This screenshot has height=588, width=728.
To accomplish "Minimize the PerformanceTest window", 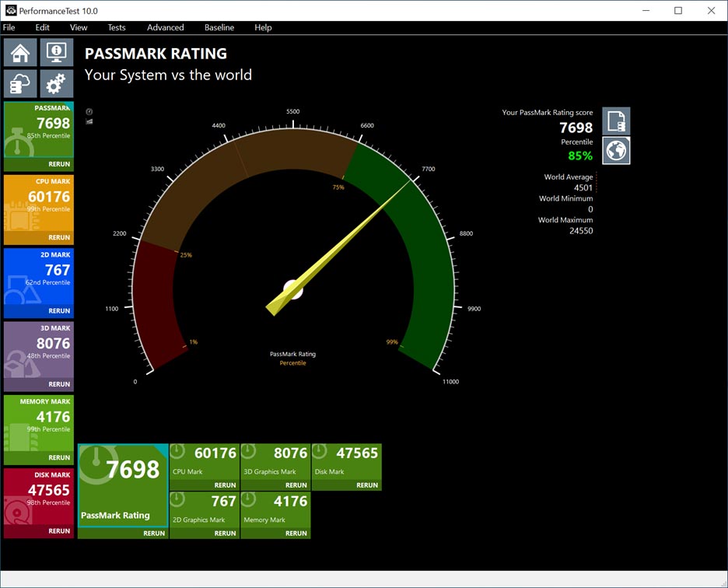I will (646, 10).
